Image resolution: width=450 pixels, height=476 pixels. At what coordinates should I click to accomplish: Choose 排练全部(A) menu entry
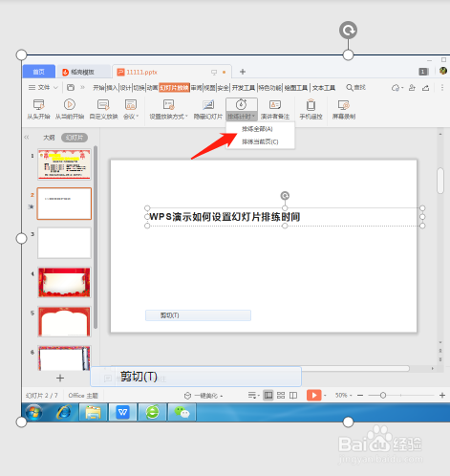[x=257, y=129]
